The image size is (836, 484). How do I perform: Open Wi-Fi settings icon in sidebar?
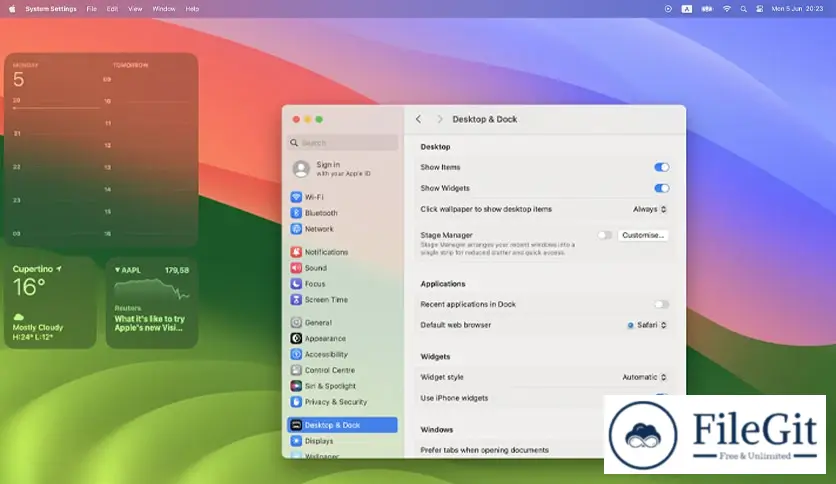pyautogui.click(x=296, y=197)
